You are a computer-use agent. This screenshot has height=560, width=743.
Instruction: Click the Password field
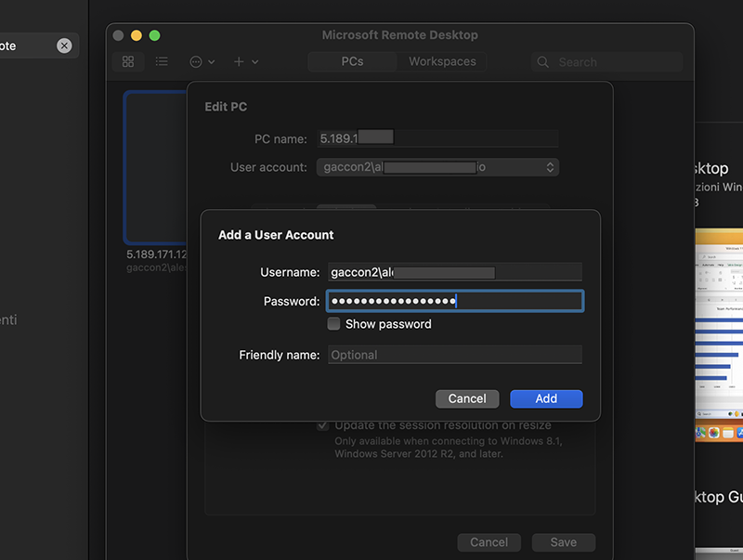pyautogui.click(x=455, y=301)
